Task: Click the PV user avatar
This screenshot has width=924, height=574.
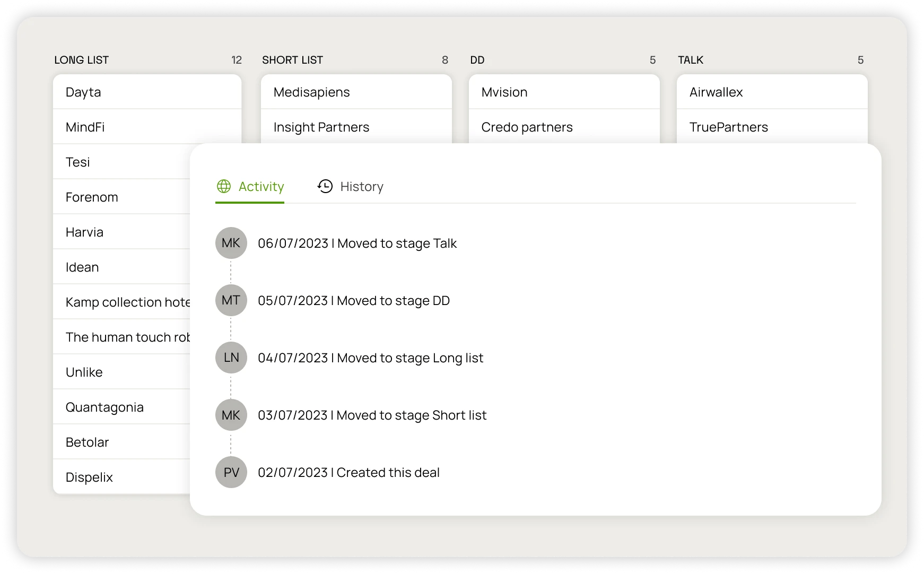Action: 231,472
